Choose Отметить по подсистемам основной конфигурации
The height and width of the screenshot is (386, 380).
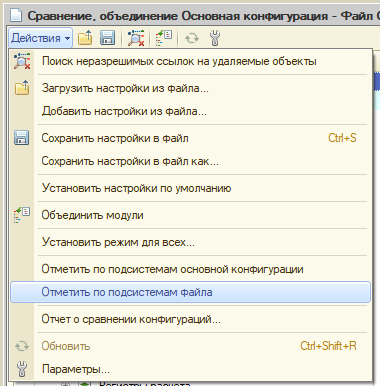coord(191,269)
